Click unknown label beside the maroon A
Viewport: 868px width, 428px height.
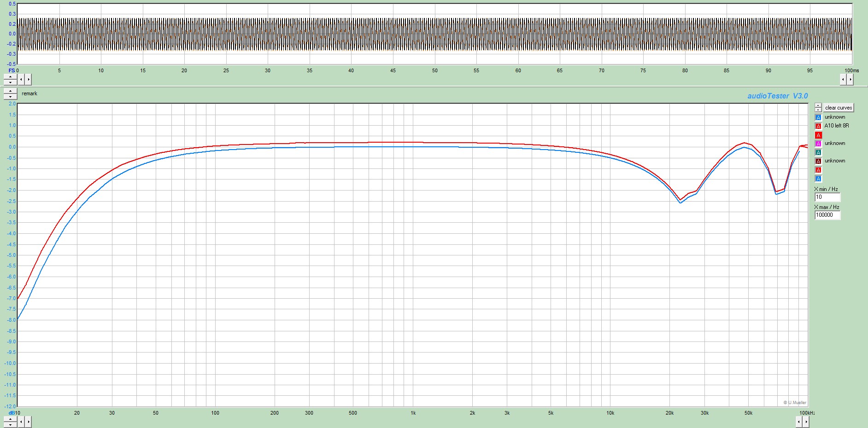[835, 161]
